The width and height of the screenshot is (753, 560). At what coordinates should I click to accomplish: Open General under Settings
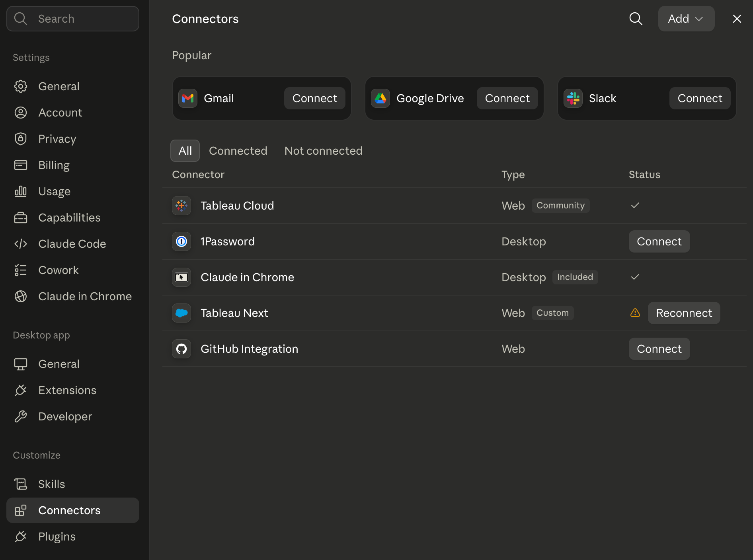[x=73, y=86]
